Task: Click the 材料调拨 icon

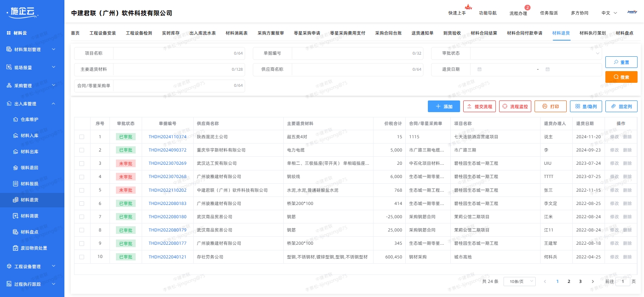Action: pyautogui.click(x=15, y=216)
